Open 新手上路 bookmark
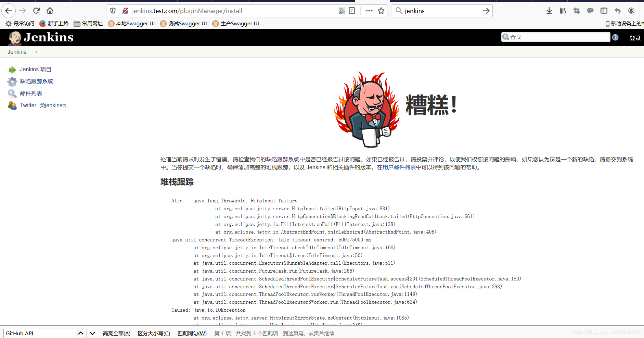 [54, 24]
